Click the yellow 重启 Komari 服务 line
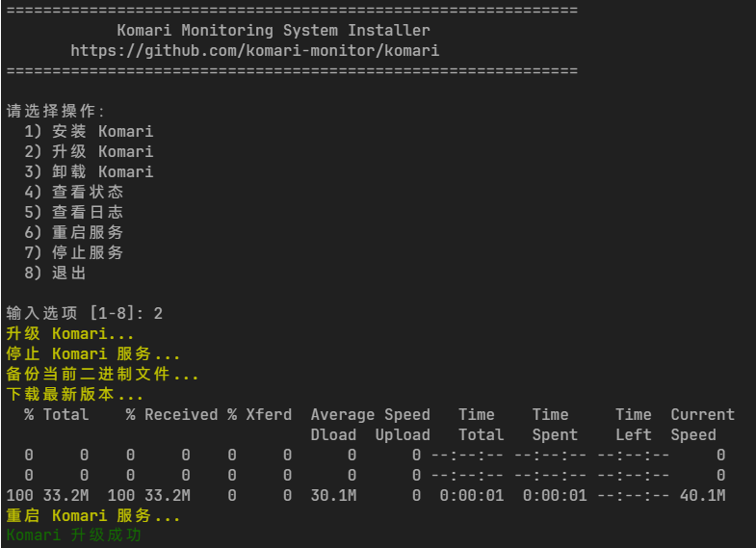The width and height of the screenshot is (756, 548). [93, 515]
